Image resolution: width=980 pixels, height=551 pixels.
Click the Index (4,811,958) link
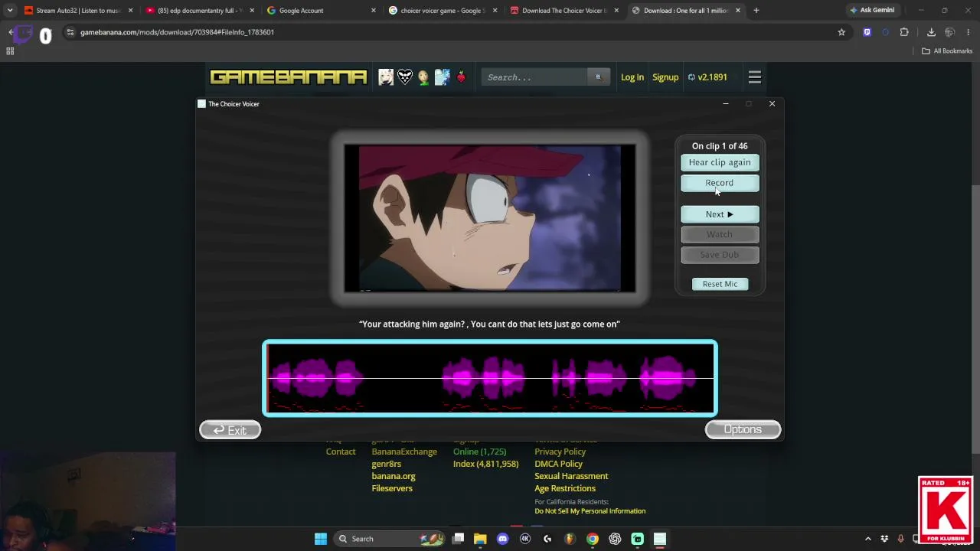coord(486,464)
